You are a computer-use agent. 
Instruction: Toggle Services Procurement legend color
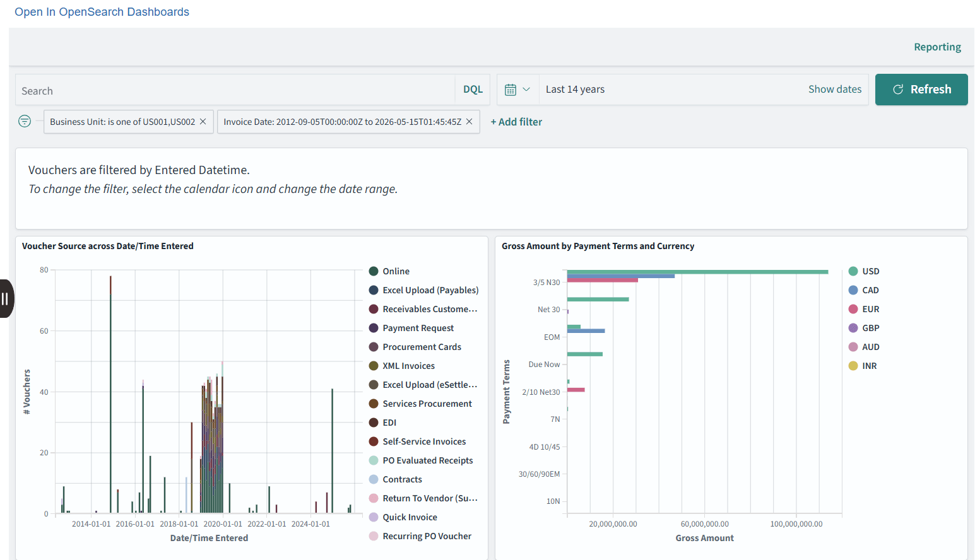coord(374,404)
